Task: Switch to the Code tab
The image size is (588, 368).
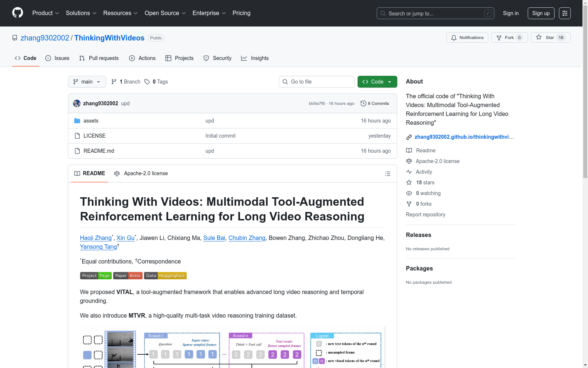Action: 26,58
